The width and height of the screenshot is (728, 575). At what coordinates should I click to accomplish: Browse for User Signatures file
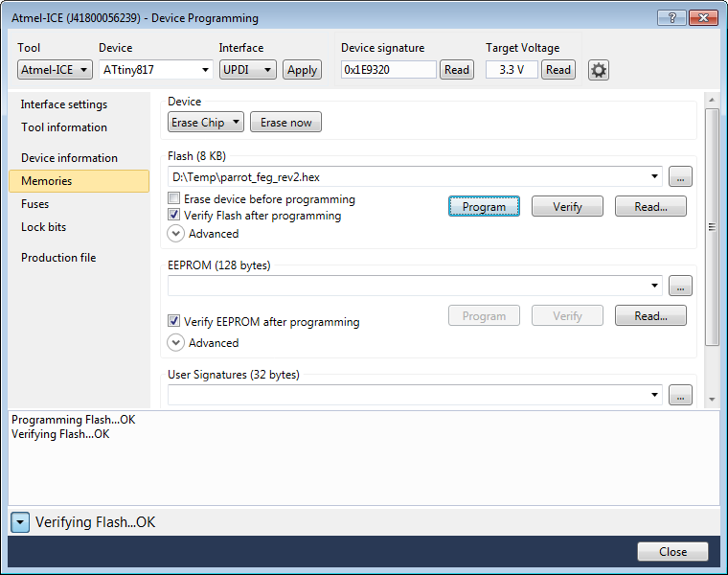(680, 395)
